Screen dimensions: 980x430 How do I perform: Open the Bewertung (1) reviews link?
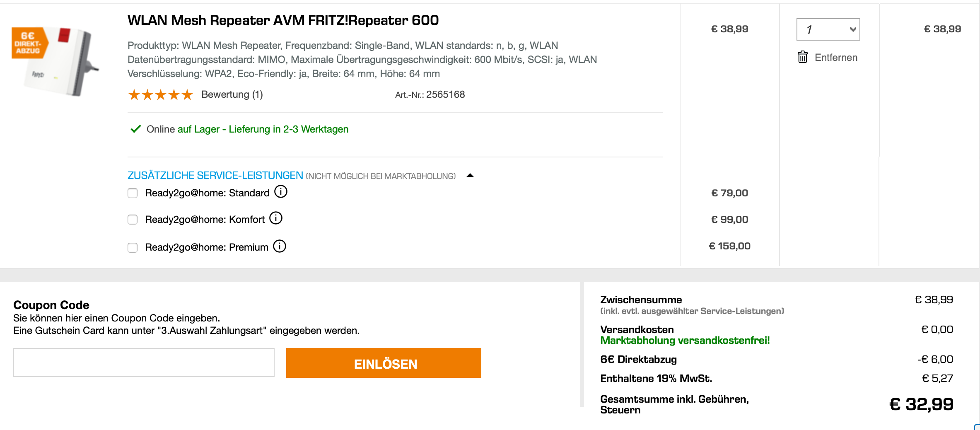(232, 94)
